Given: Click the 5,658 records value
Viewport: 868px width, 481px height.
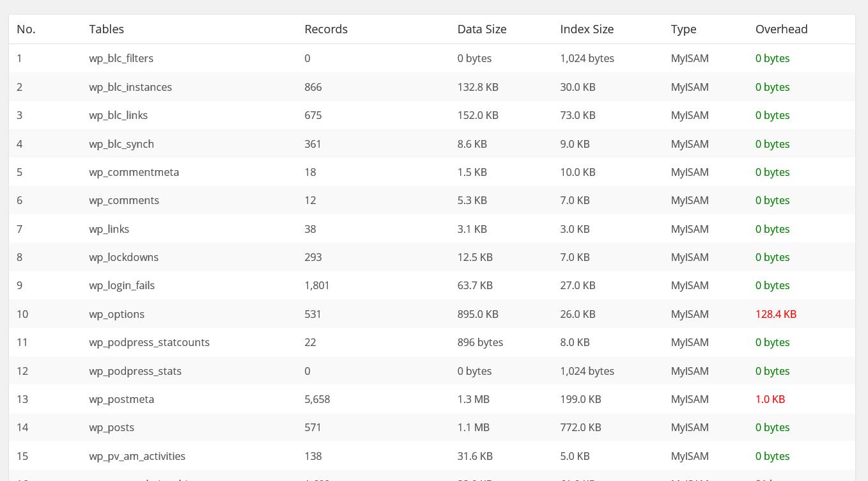Looking at the screenshot, I should [x=317, y=399].
